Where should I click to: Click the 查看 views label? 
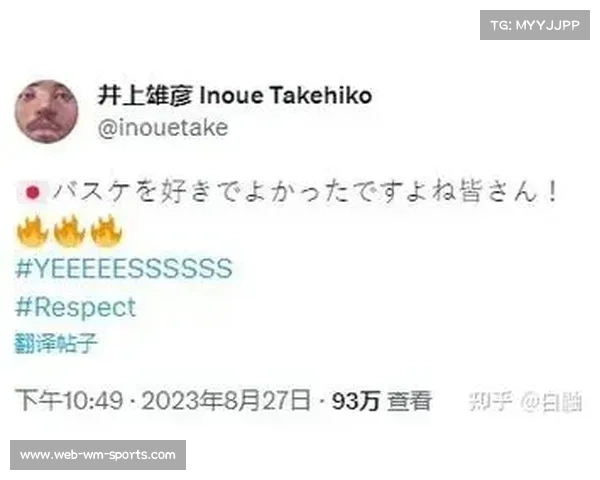pyautogui.click(x=409, y=401)
